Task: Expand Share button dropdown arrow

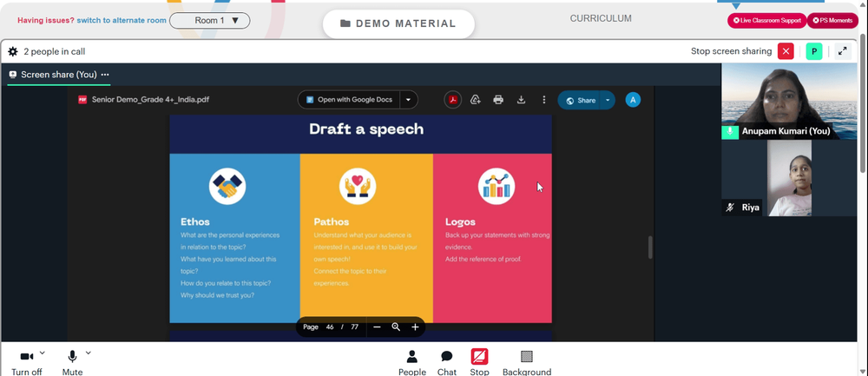Action: point(608,100)
